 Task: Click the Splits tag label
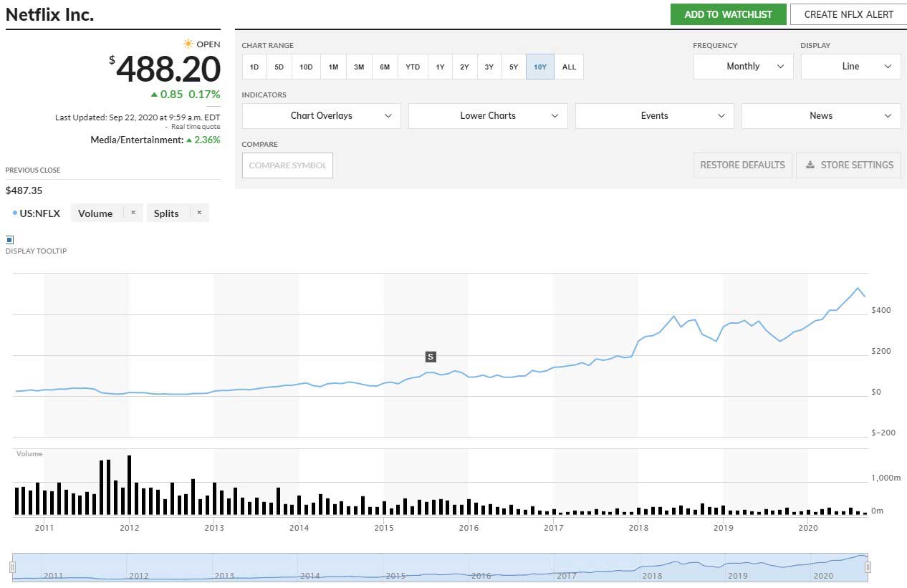click(166, 213)
